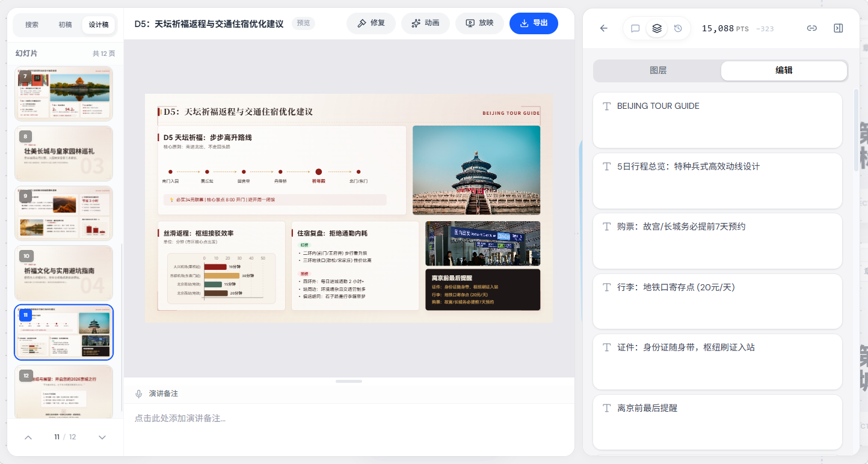Click the copy link icon
868x464 pixels.
tap(812, 28)
